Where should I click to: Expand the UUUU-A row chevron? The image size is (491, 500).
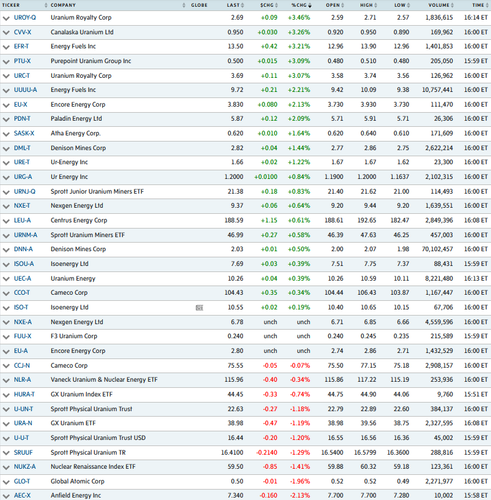click(6, 90)
